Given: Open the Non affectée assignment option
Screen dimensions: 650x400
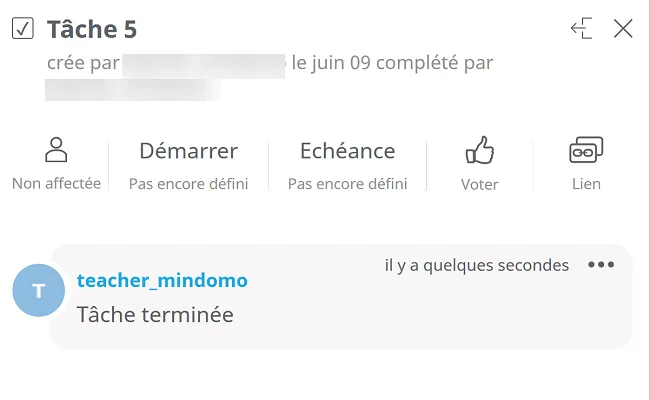Looking at the screenshot, I should coord(56,183).
